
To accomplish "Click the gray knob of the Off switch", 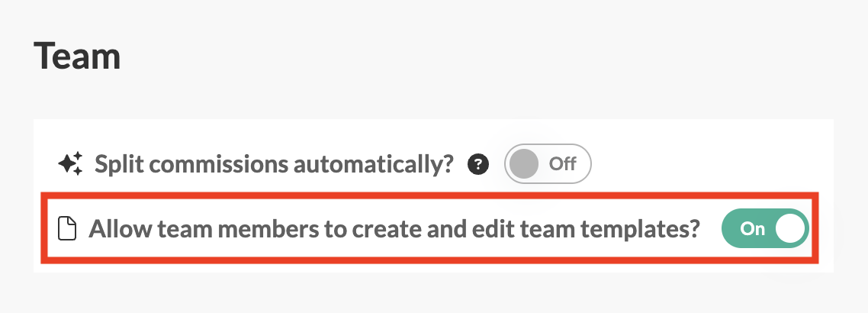I will pos(525,163).
